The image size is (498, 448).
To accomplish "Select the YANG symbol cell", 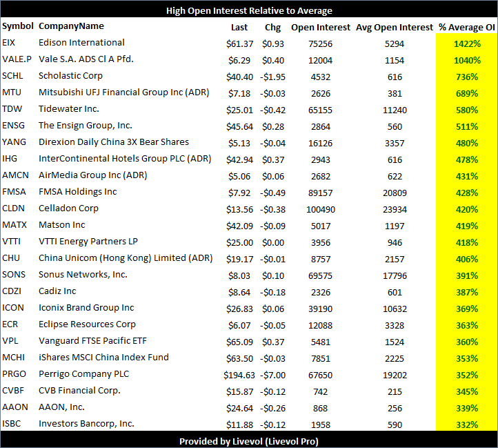I will [x=14, y=142].
